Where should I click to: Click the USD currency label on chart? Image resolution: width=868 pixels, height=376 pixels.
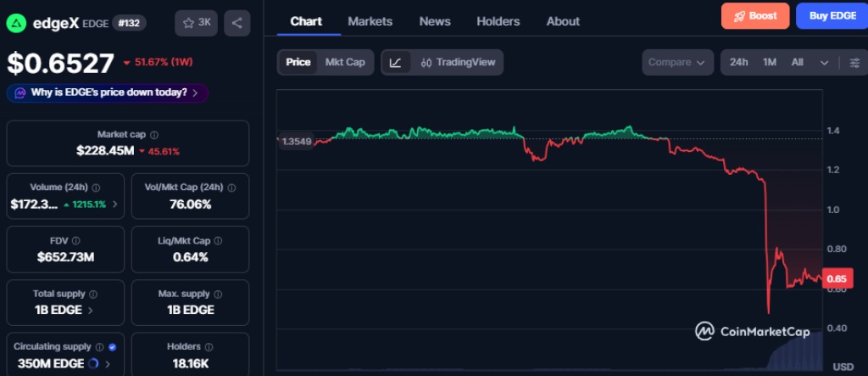pos(843,367)
